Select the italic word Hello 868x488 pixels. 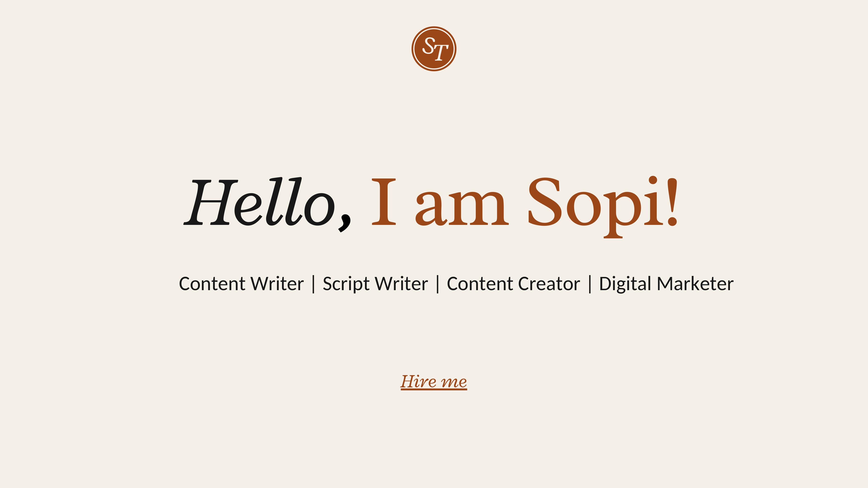coord(259,202)
